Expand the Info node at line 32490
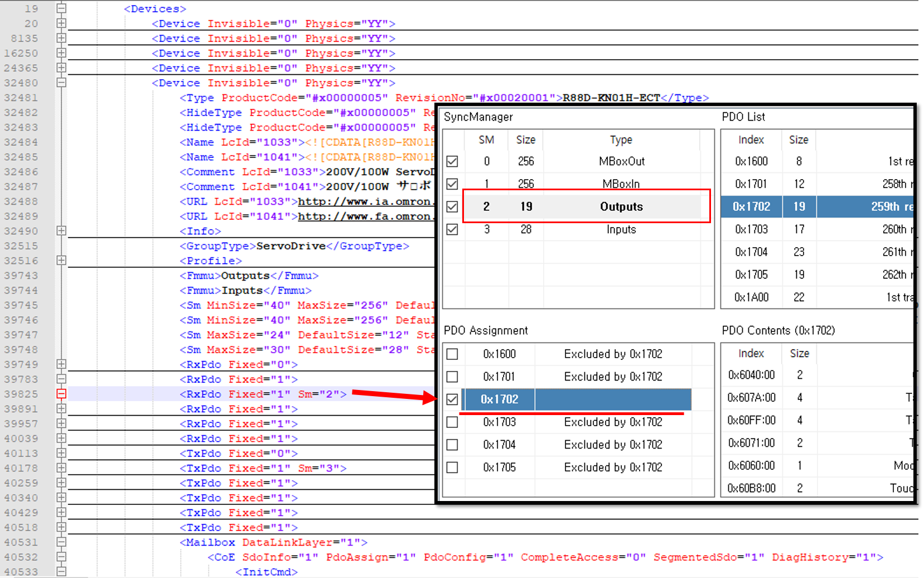Screen dimensions: 924x578 (x=61, y=230)
